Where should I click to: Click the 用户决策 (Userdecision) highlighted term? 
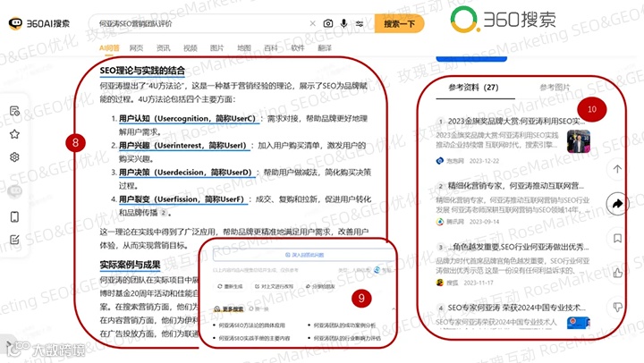point(186,173)
